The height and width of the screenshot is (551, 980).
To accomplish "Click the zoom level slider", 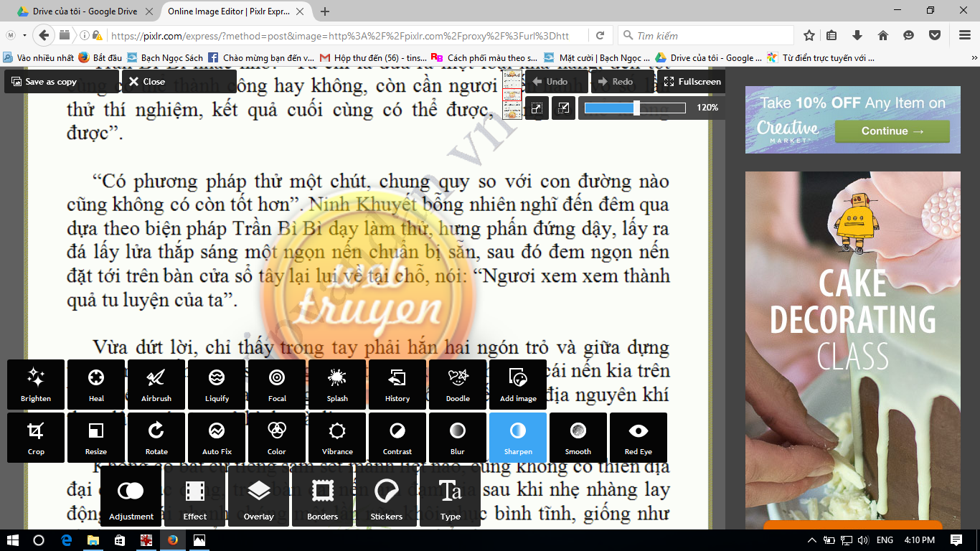I will click(x=635, y=108).
